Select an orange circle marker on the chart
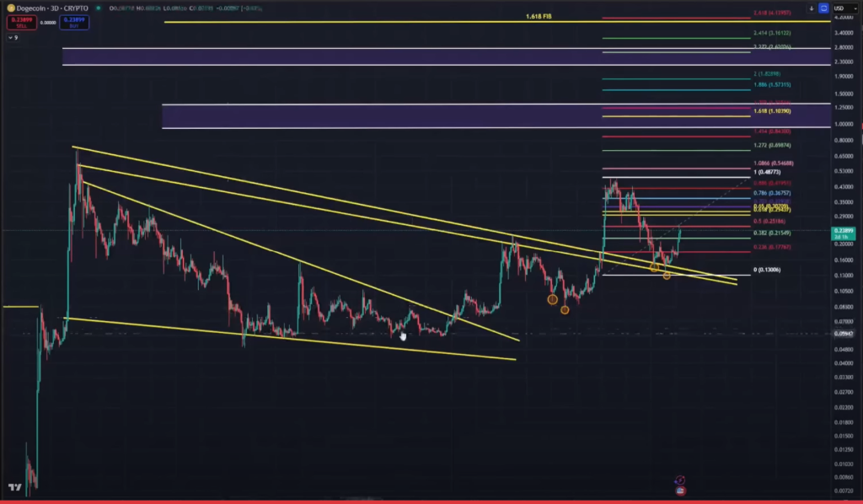The height and width of the screenshot is (504, 863). [552, 298]
